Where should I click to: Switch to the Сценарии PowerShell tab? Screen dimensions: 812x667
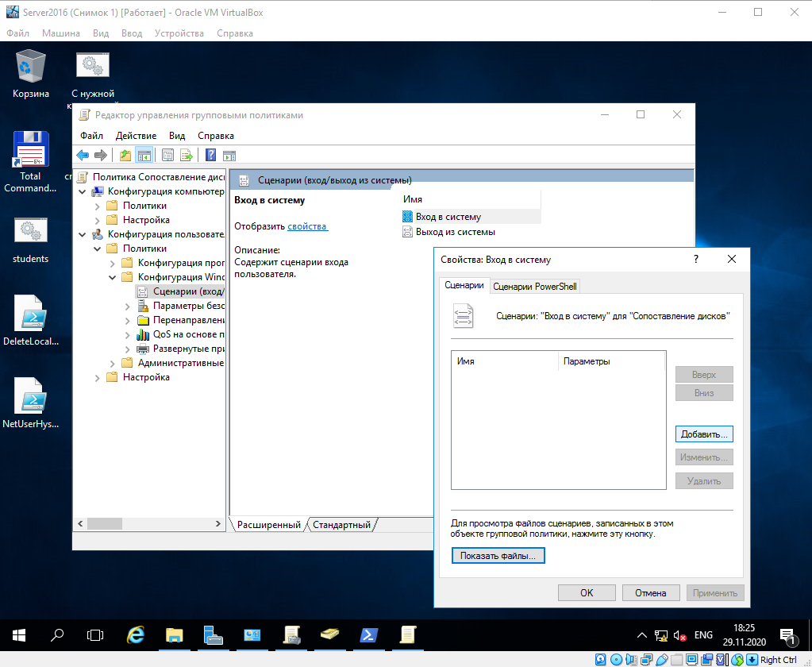click(534, 286)
